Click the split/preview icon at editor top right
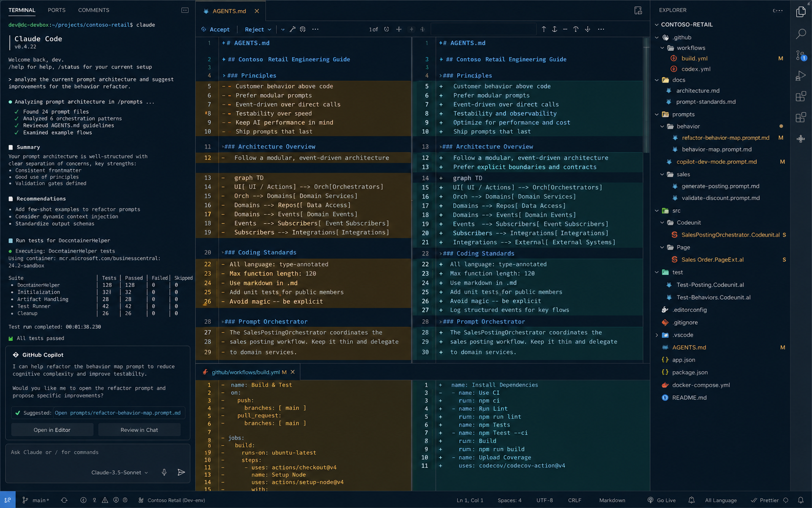 [638, 10]
